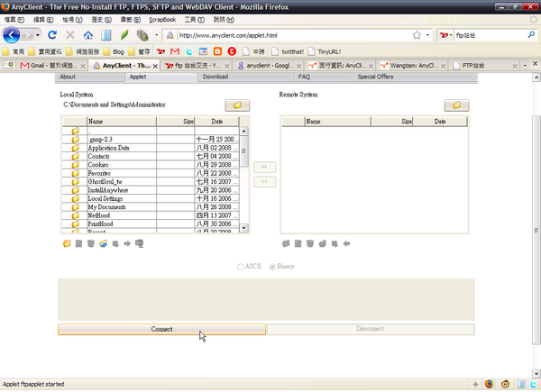Click local file list scrollbar thumb
This screenshot has width=541, height=392.
[244, 151]
